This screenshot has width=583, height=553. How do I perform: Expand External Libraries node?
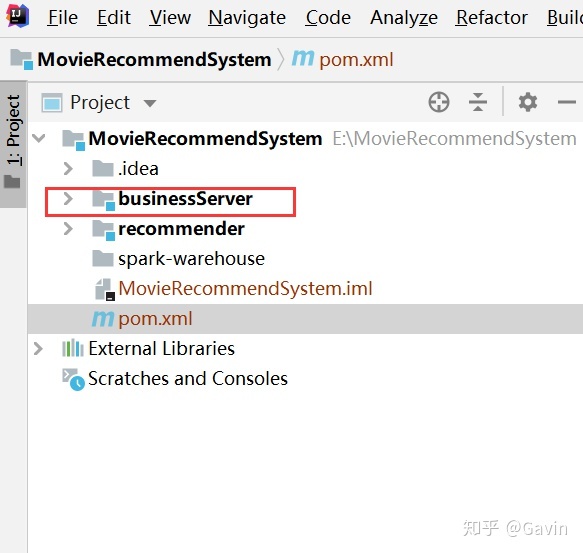(38, 348)
